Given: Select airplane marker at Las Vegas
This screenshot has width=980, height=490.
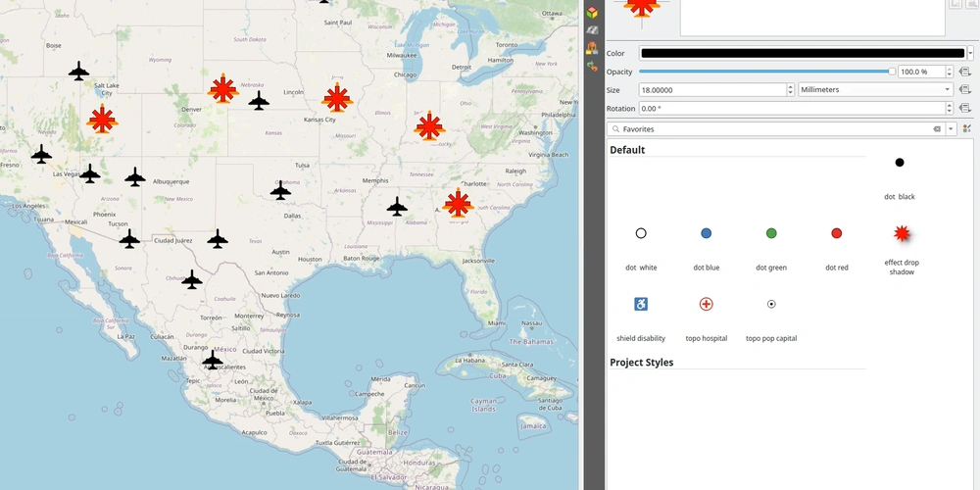Looking at the screenshot, I should click(x=90, y=173).
